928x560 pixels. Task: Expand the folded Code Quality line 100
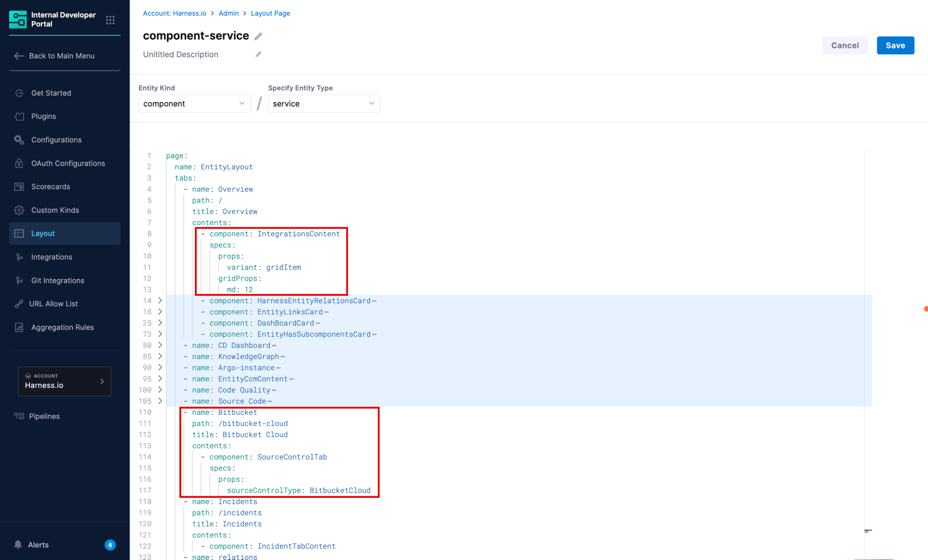(160, 390)
